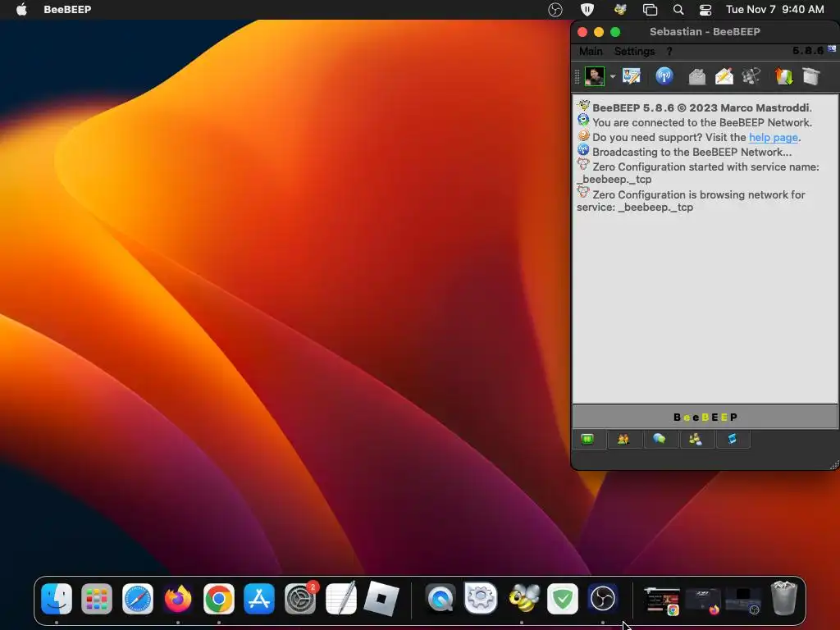This screenshot has width=840, height=630.
Task: Open the gear app icon in Dock
Action: tap(481, 598)
